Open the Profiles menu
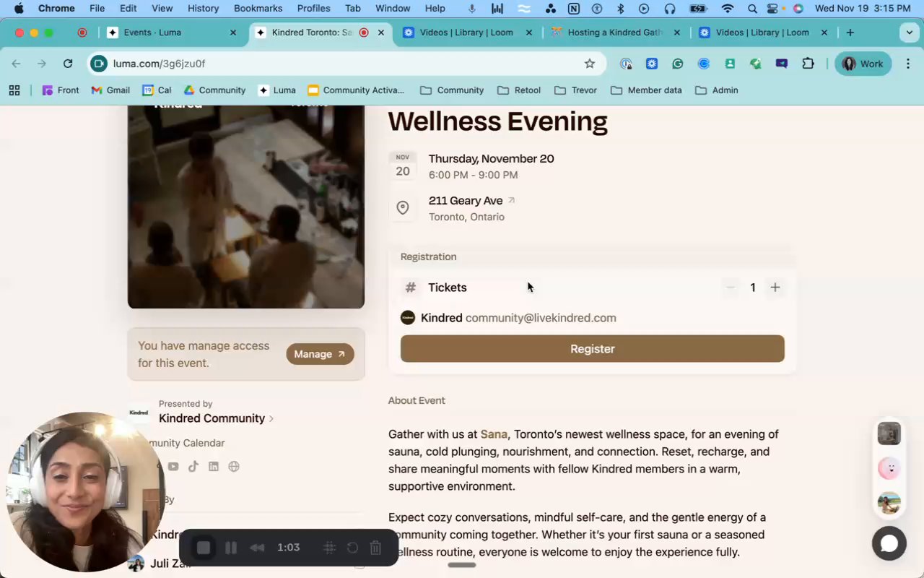 click(x=313, y=9)
